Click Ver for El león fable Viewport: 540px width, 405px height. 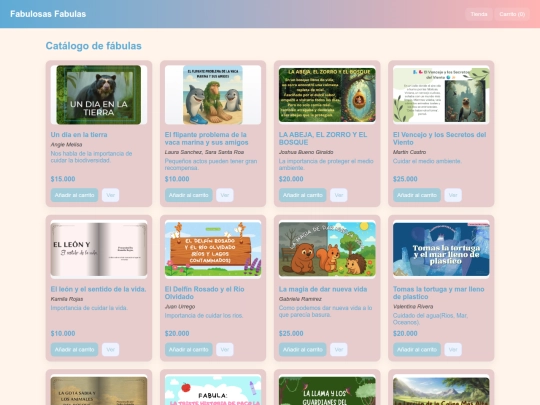coord(111,350)
